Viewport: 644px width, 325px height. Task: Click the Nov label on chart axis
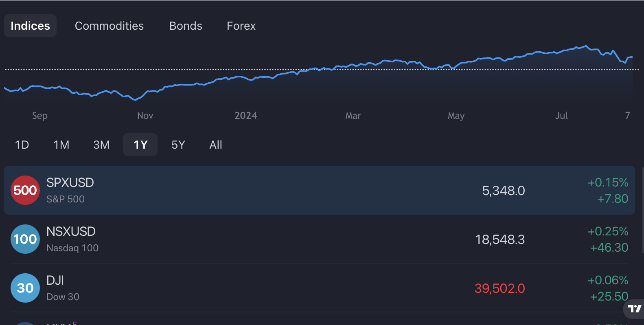(145, 116)
